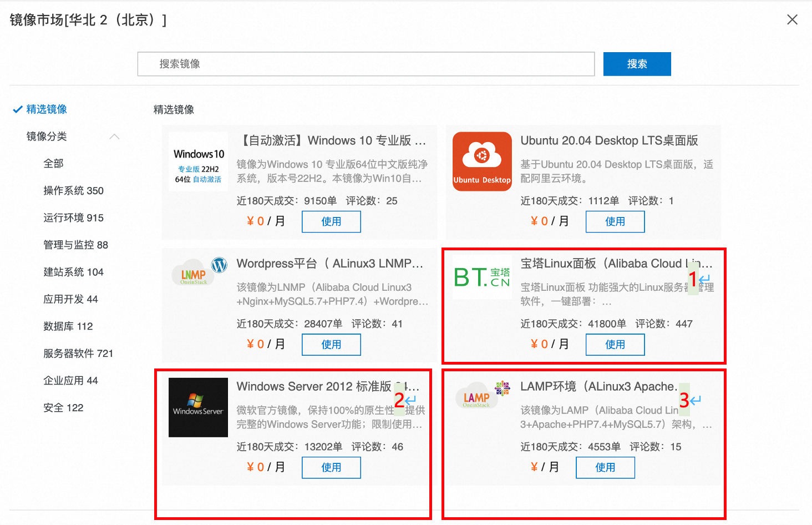Open the 操作系统 350 category
This screenshot has width=812, height=525.
73,191
